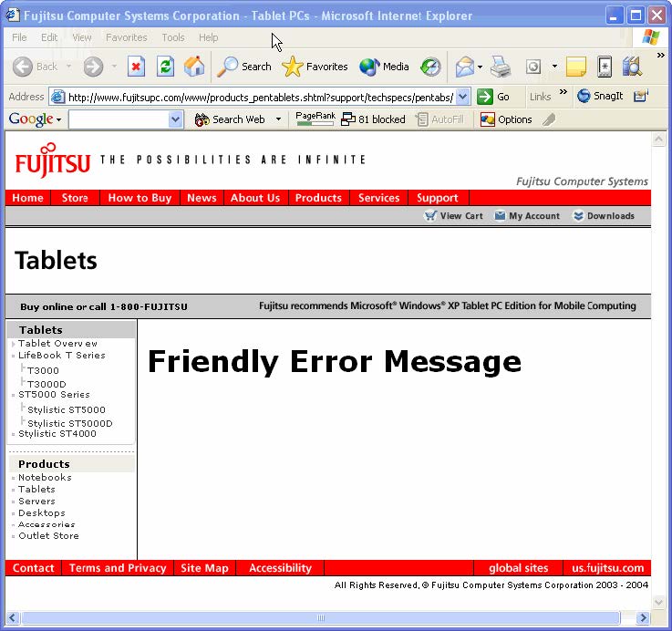Open the Edit menu
The width and height of the screenshot is (672, 631).
(x=49, y=37)
